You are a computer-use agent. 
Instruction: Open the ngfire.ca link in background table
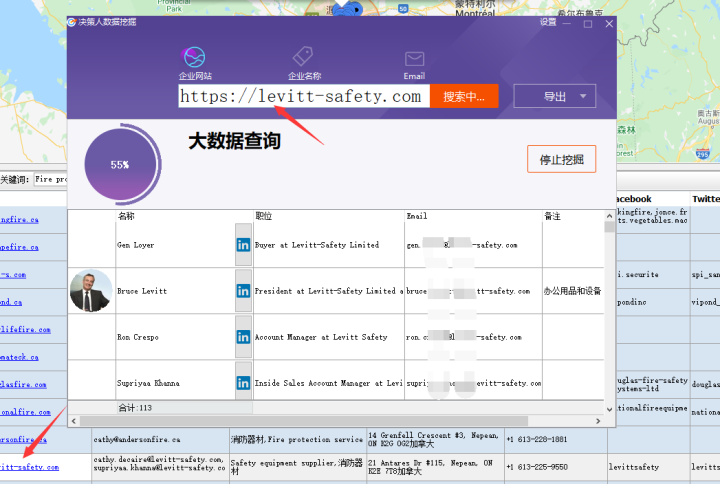click(19, 219)
